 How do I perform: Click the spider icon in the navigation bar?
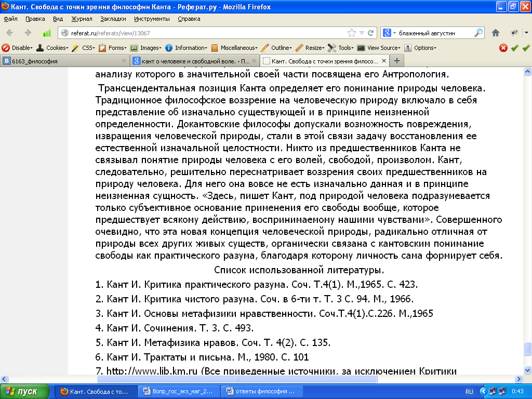point(514,33)
